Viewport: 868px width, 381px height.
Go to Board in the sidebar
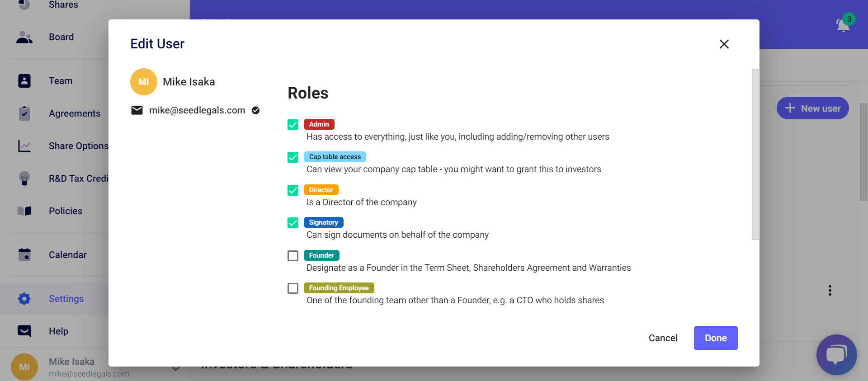pos(61,37)
